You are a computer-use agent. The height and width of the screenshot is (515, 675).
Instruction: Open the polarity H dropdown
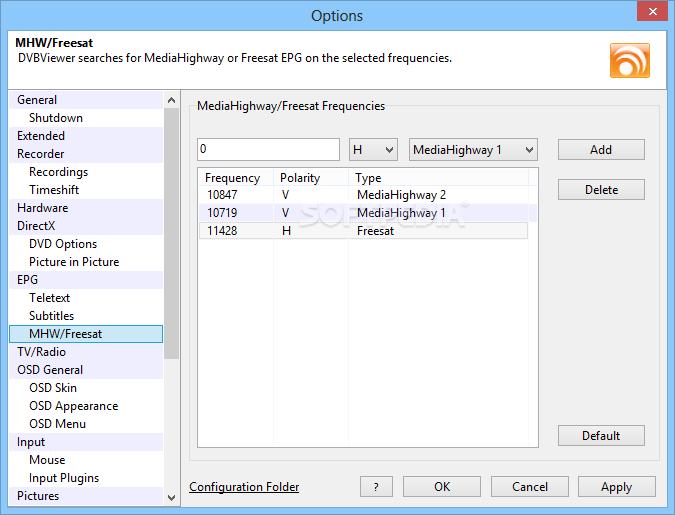(373, 149)
